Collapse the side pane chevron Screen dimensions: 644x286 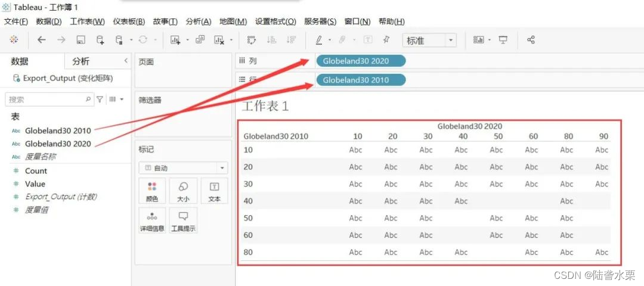click(x=126, y=61)
